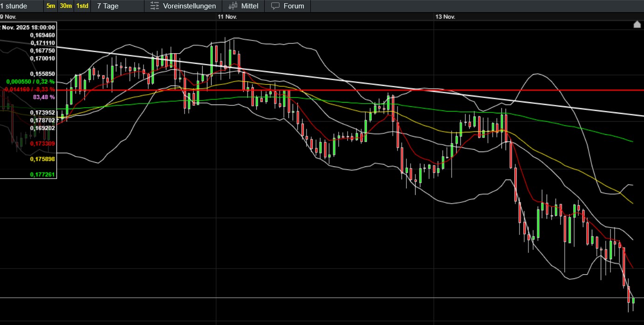Open the Forum speech bubble icon
The image size is (644, 325).
tap(275, 6)
